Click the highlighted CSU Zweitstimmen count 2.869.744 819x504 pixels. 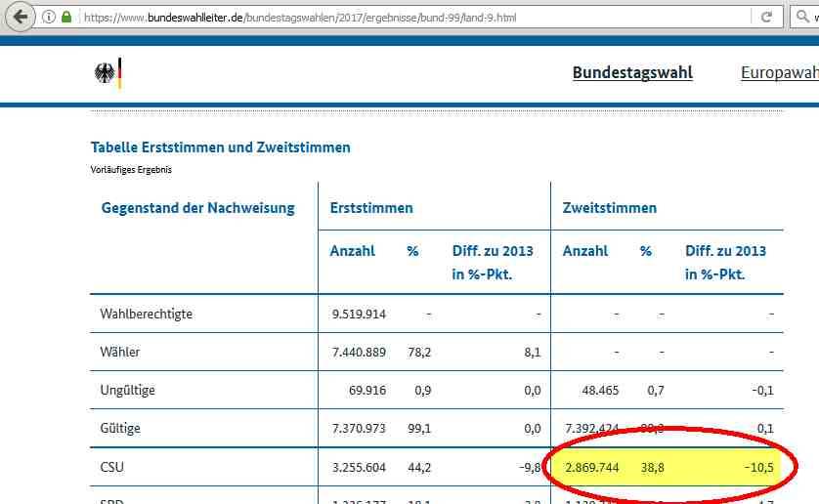(590, 468)
